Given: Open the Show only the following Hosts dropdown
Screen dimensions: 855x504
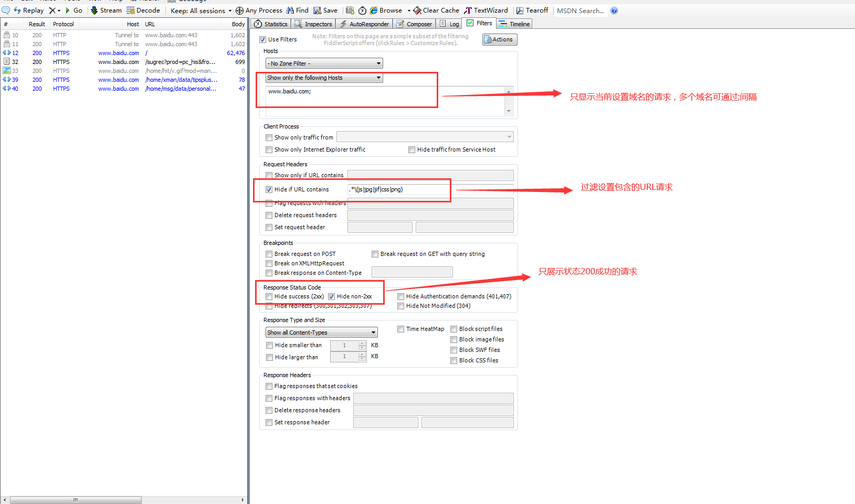Looking at the screenshot, I should 324,78.
